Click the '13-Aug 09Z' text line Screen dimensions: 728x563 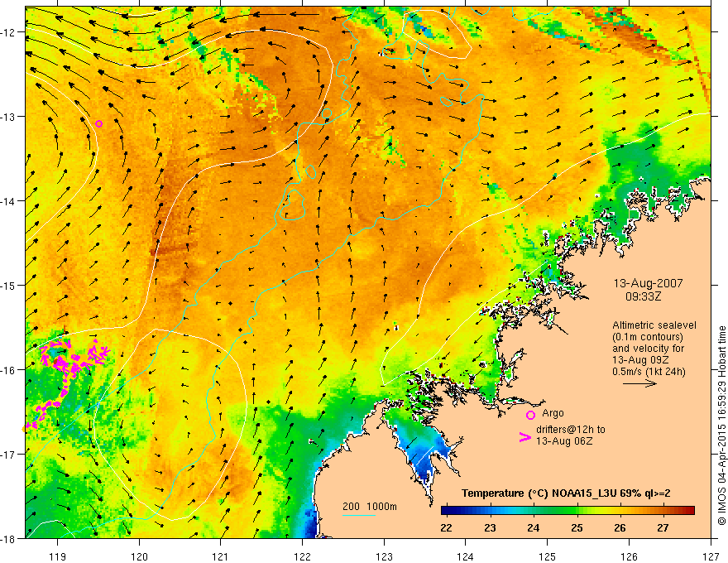[639, 360]
